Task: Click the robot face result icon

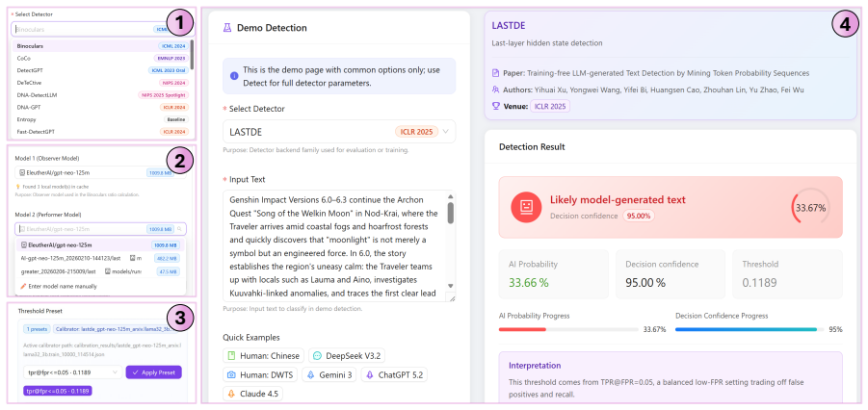Action: [526, 207]
